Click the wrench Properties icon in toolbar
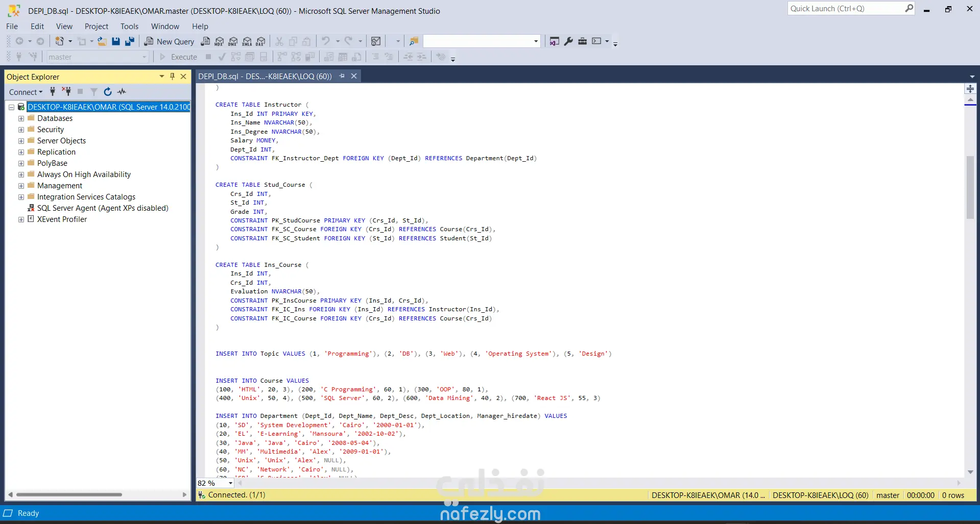Viewport: 980px width, 524px height. coord(568,41)
